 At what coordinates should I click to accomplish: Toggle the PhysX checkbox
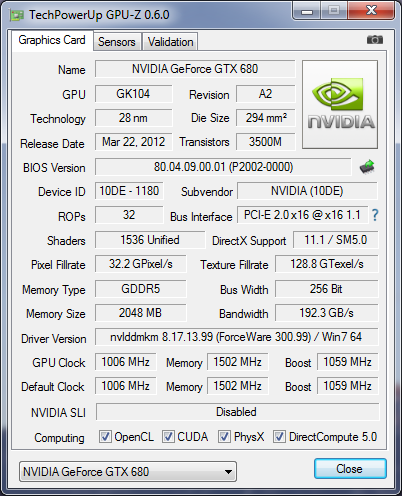(224, 437)
